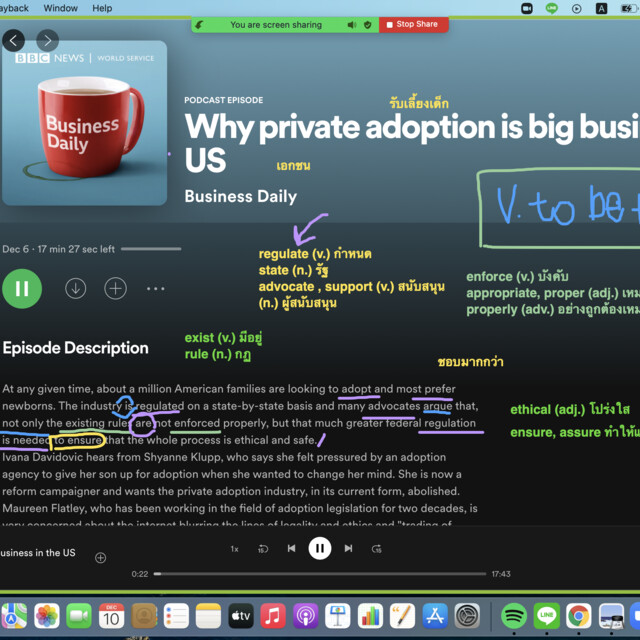Open Photos from the Dock
The width and height of the screenshot is (640, 640).
pos(47,616)
